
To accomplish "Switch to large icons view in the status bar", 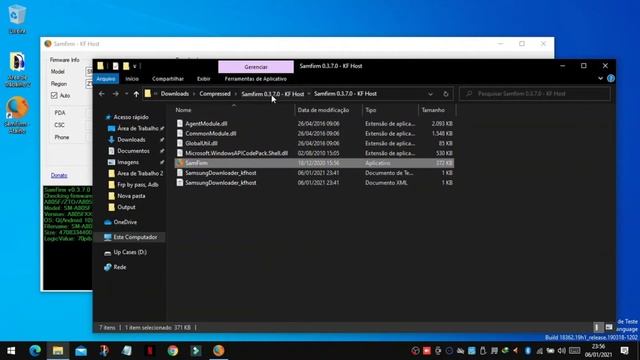I will (x=609, y=327).
